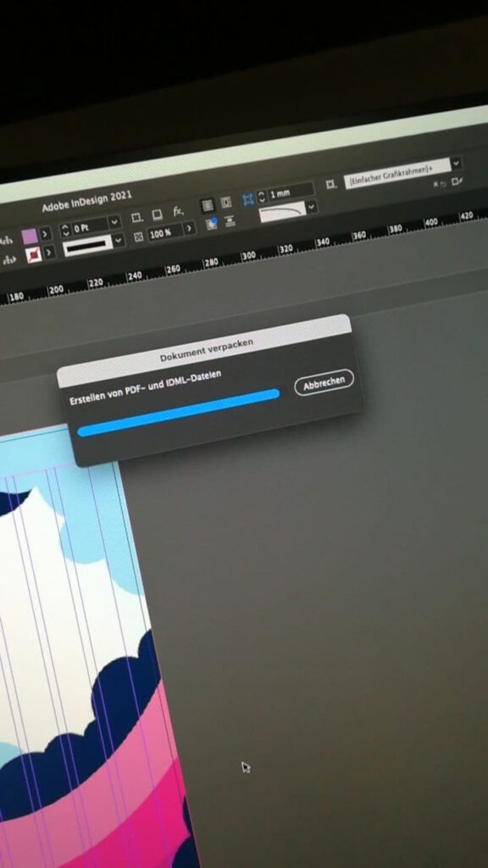Click the 200 mark on the horizontal ruler

56,290
